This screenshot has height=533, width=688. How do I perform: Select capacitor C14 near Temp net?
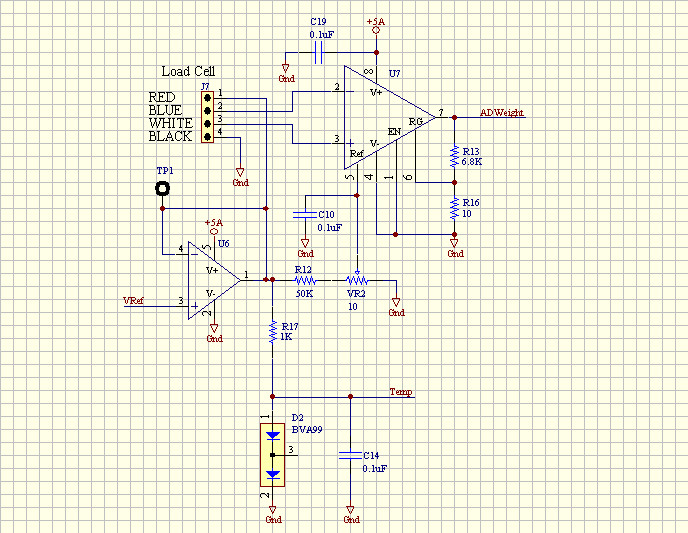[x=350, y=455]
